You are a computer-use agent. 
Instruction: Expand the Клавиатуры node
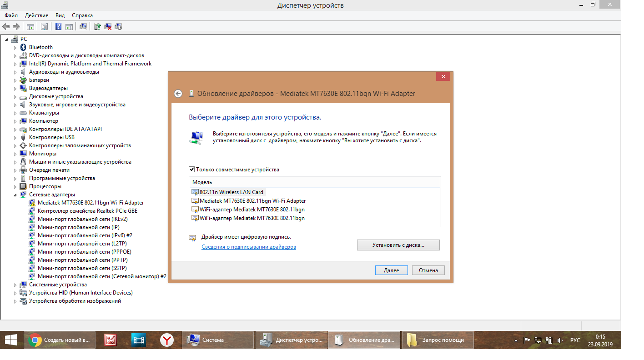15,113
